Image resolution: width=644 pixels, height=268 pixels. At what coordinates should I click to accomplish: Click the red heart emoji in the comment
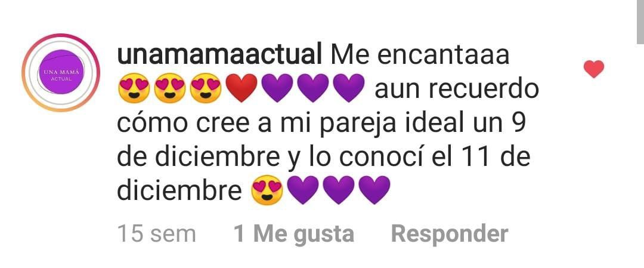[241, 88]
